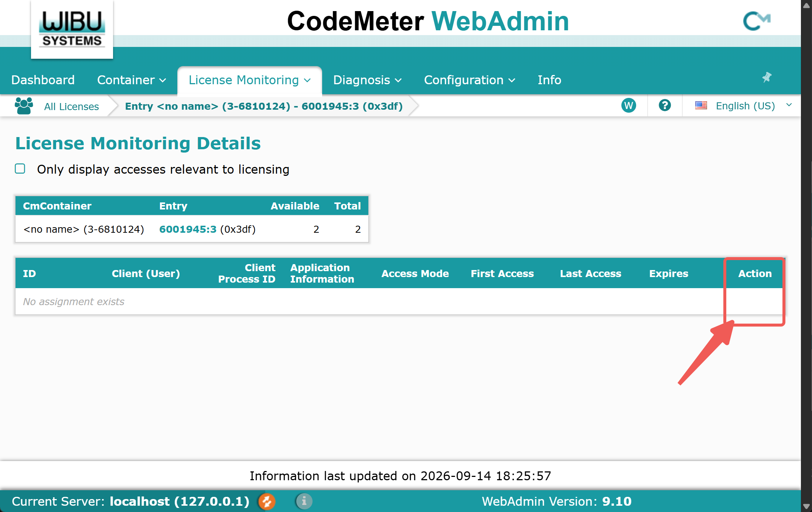This screenshot has height=512, width=812.
Task: Pin the navigation bar with pin icon
Action: [767, 77]
